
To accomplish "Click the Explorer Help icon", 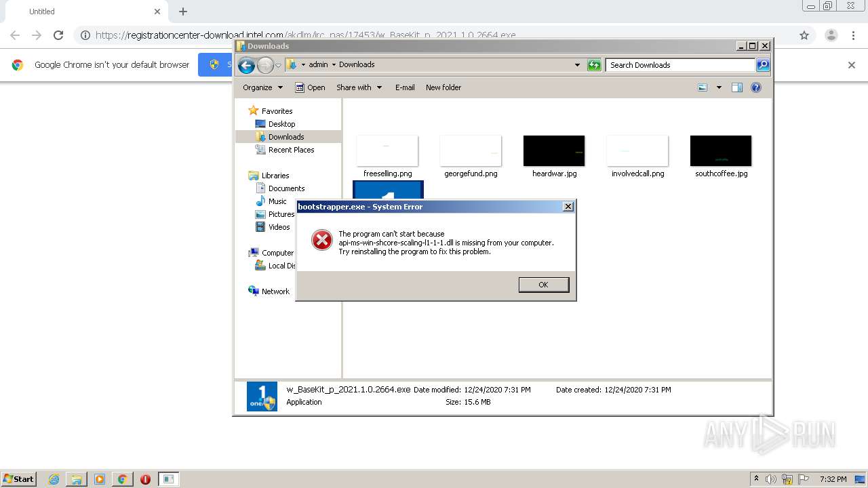I will pos(756,87).
